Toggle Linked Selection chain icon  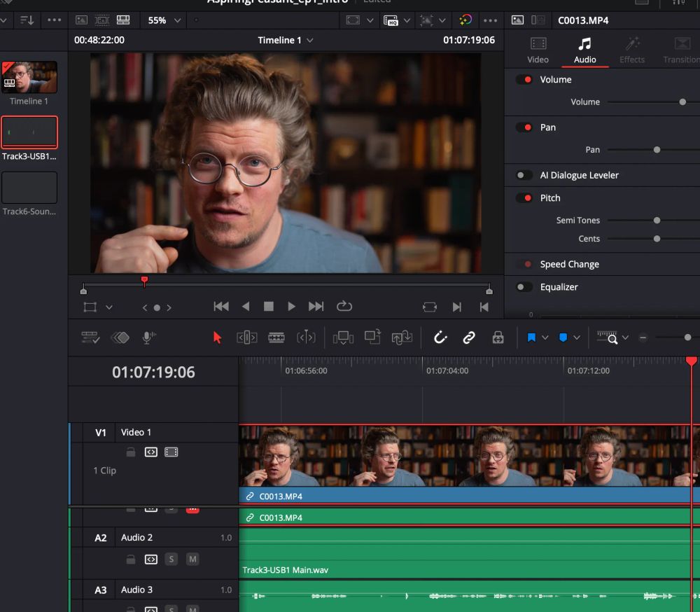(x=469, y=338)
